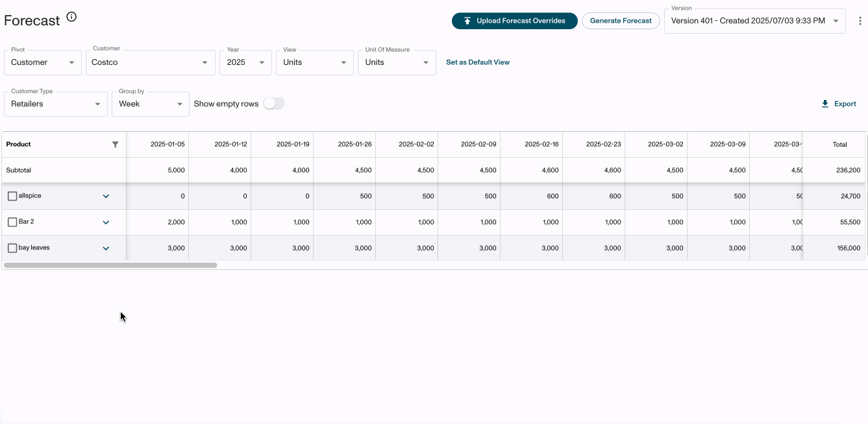Screen dimensions: 868x424
Task: Click Bar 2 value 2,000 for 2025-01-05
Action: click(176, 222)
